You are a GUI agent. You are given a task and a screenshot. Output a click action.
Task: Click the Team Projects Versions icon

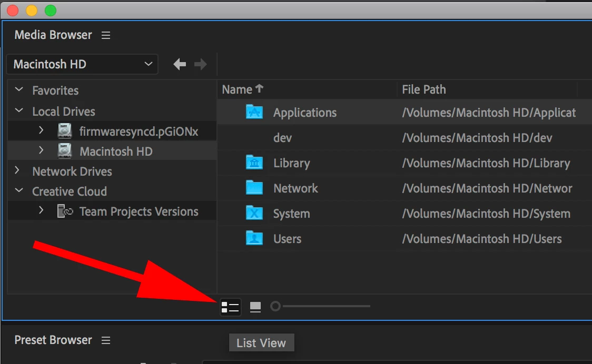pos(65,211)
